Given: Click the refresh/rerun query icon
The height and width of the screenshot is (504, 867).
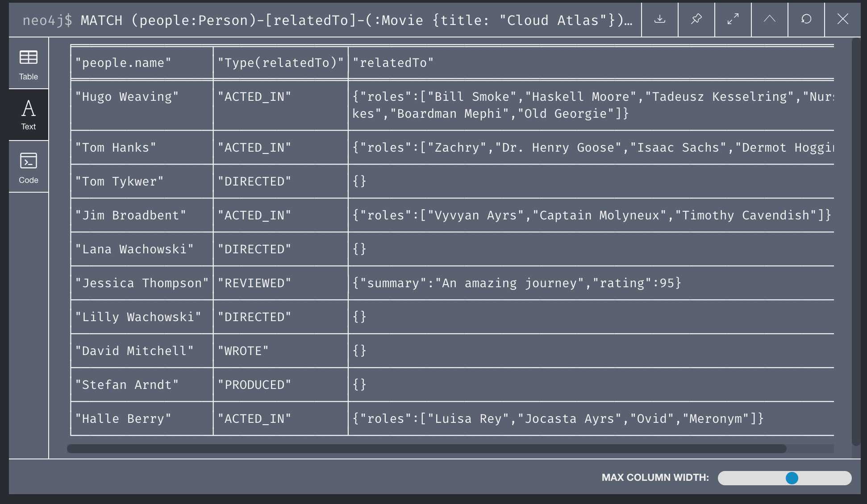Looking at the screenshot, I should coord(806,19).
